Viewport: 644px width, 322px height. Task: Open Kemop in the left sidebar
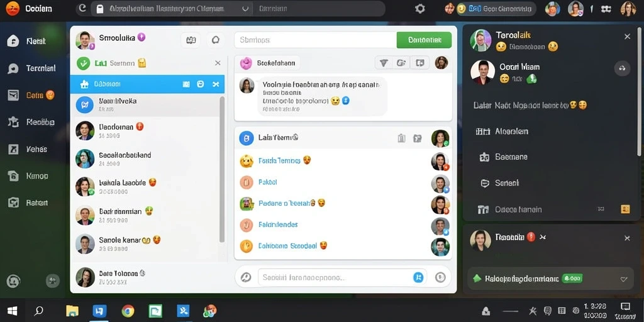point(28,176)
